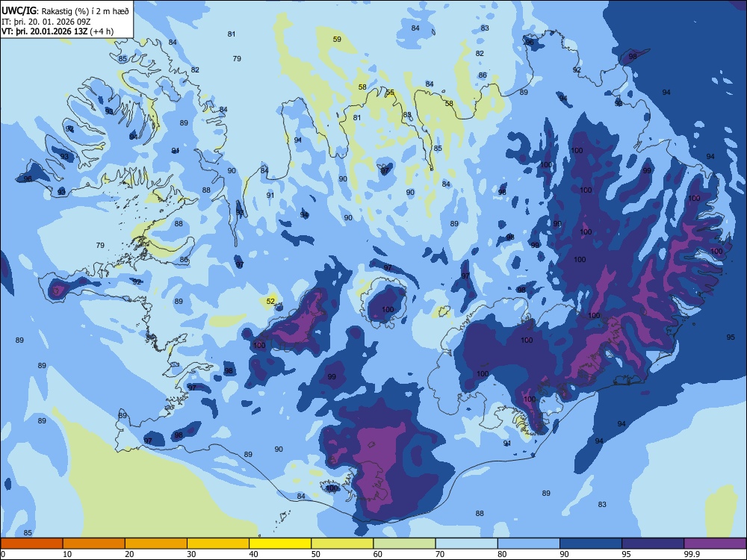Select the dark blue 90–95 legend swatch
Image resolution: width=747 pixels, height=560 pixels.
tap(591, 544)
